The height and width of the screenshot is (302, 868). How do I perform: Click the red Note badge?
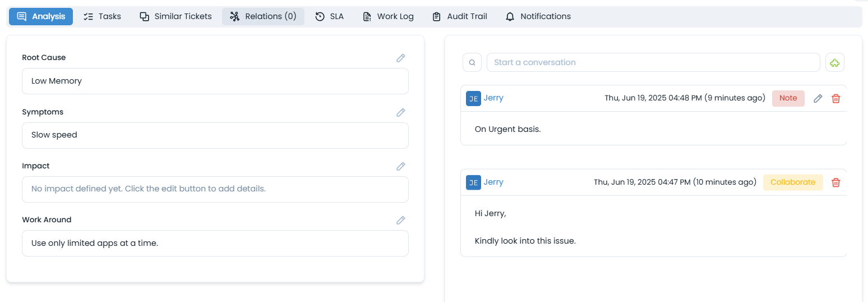click(788, 98)
